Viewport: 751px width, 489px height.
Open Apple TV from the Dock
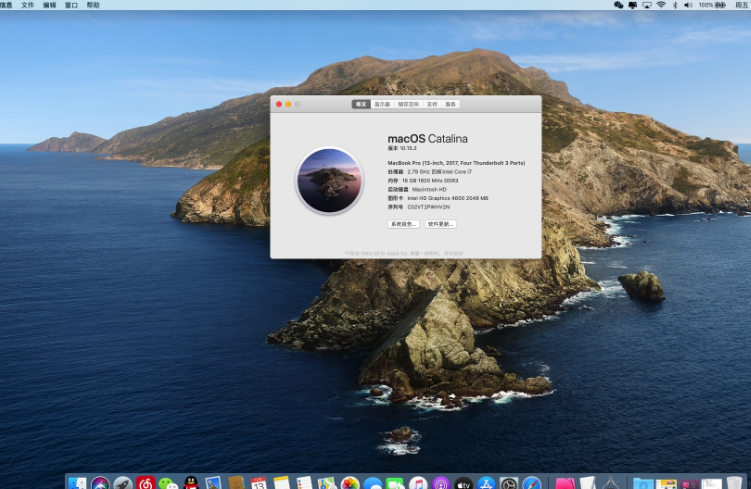[x=463, y=483]
